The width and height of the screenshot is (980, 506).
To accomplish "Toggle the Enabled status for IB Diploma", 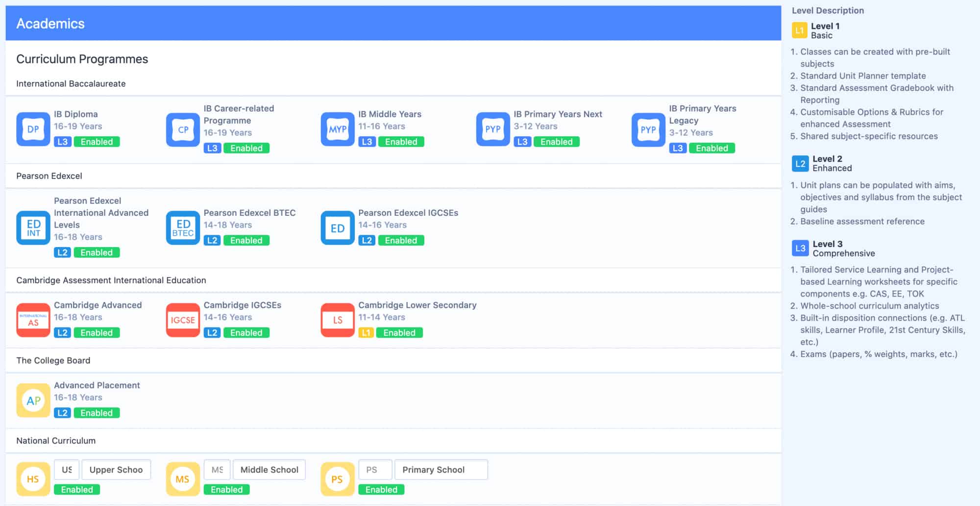I will (x=97, y=142).
